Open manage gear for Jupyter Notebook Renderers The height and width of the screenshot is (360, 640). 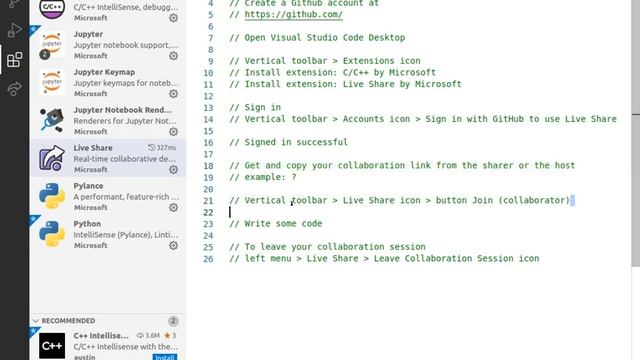point(173,132)
